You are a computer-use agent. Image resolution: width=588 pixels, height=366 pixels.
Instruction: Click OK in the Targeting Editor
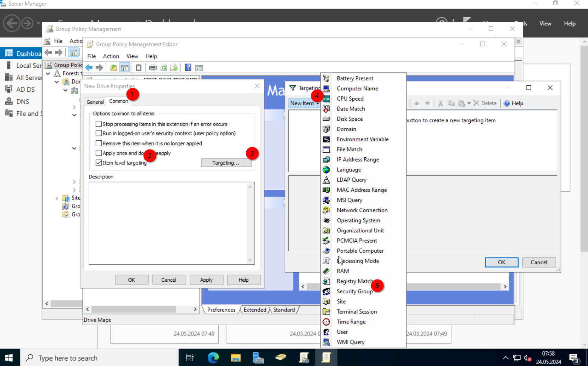pyautogui.click(x=502, y=262)
